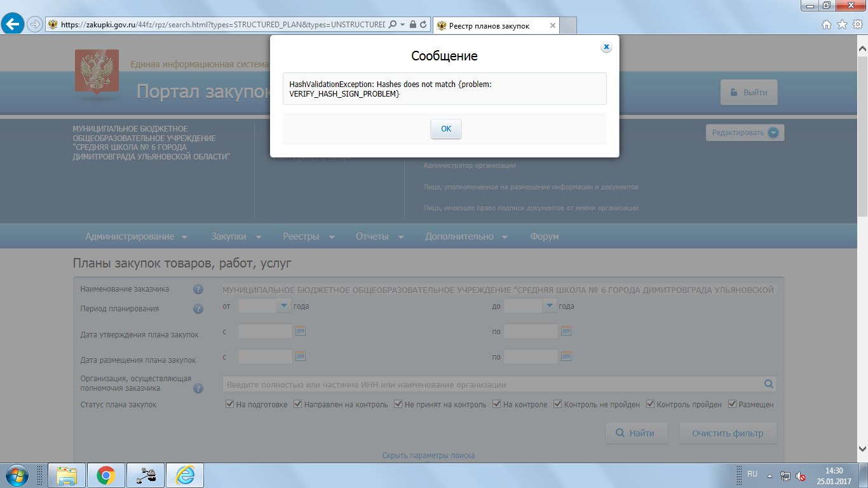
Task: Launch Google Chrome from the taskbar
Action: pos(105,475)
